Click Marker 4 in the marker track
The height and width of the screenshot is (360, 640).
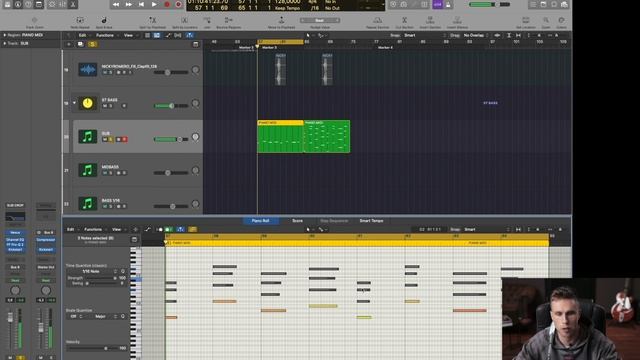coord(385,48)
